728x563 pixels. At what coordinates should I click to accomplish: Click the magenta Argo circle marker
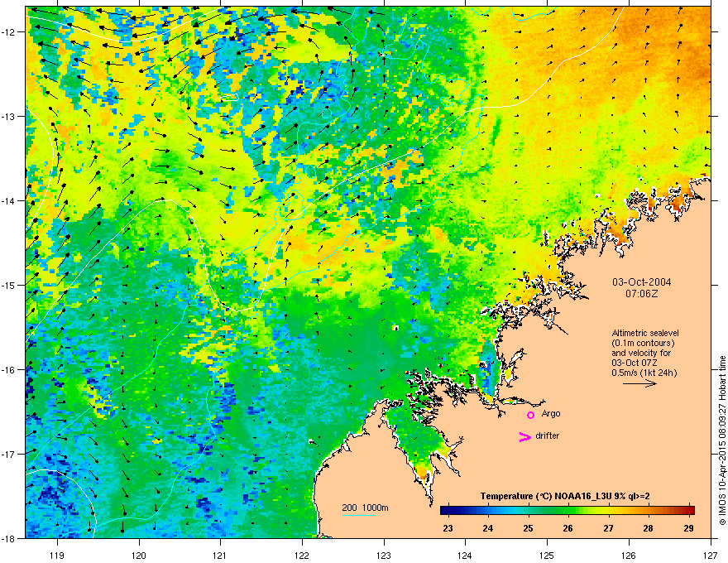pos(530,415)
